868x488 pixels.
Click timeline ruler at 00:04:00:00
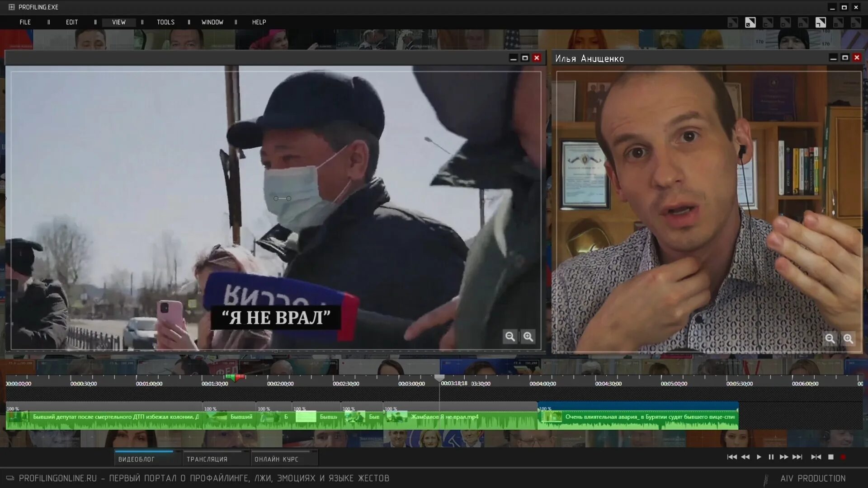[x=542, y=384]
